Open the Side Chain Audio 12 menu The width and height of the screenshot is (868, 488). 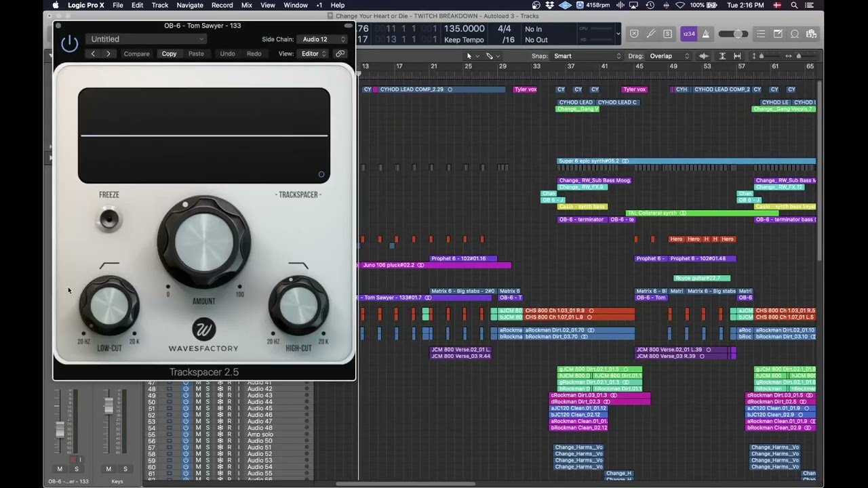[323, 39]
